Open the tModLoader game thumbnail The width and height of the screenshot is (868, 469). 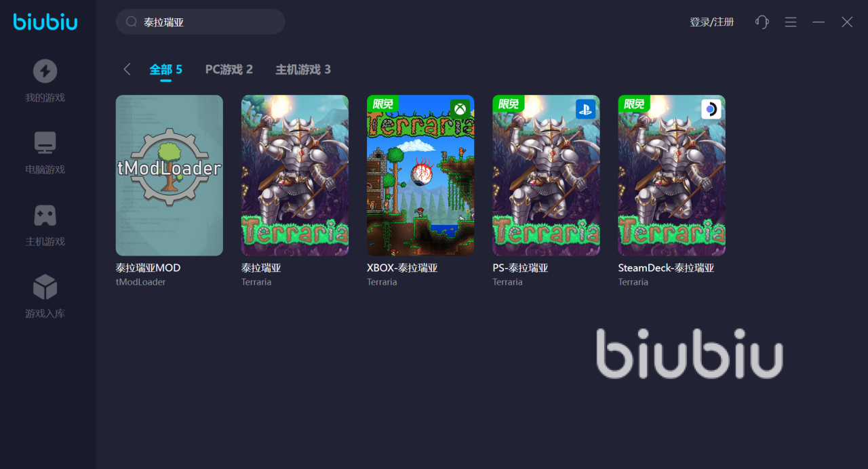tap(170, 175)
